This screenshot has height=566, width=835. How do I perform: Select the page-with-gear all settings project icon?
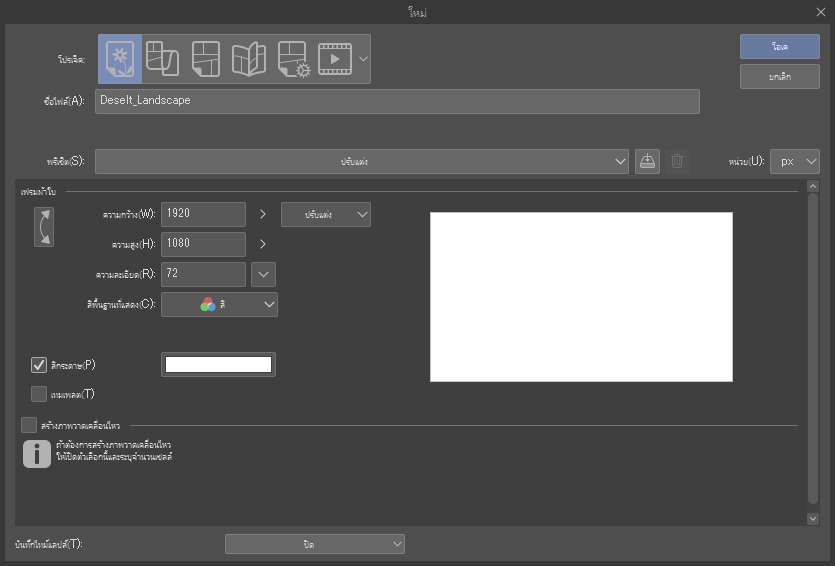[293, 59]
